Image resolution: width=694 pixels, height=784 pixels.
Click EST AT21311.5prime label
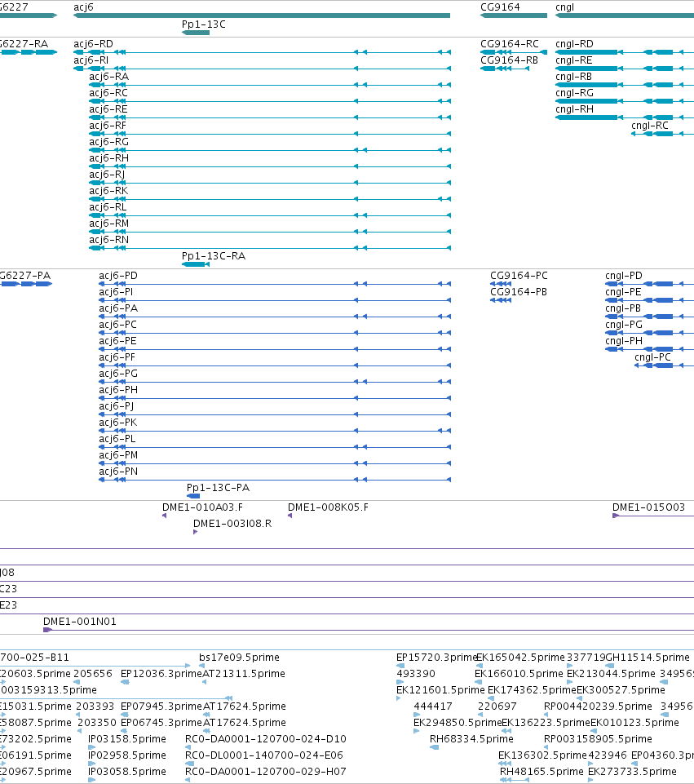tap(244, 674)
